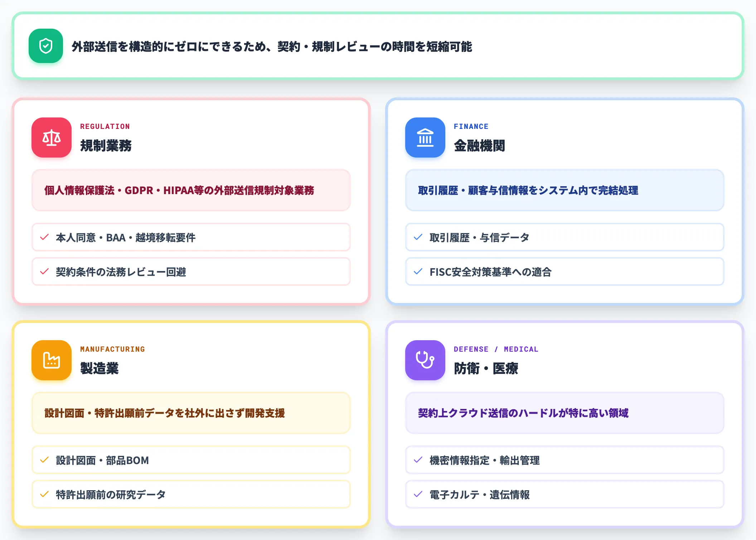Click the 外部送信を構造的にゼロ banner headline
This screenshot has width=756, height=540.
pyautogui.click(x=272, y=47)
